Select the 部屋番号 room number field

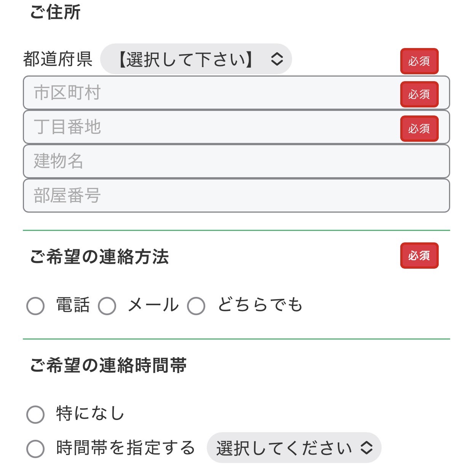(x=236, y=196)
